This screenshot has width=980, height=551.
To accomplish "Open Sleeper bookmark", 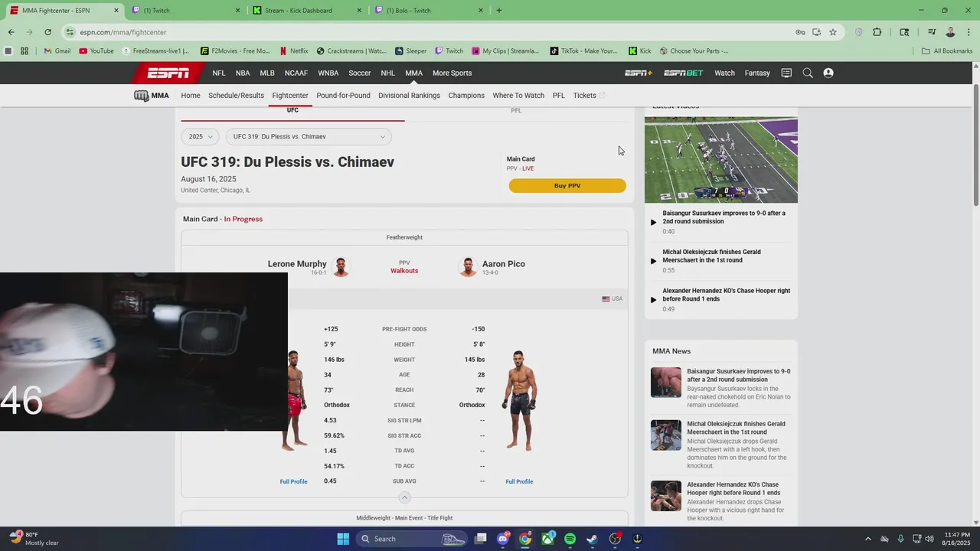I will [x=411, y=51].
